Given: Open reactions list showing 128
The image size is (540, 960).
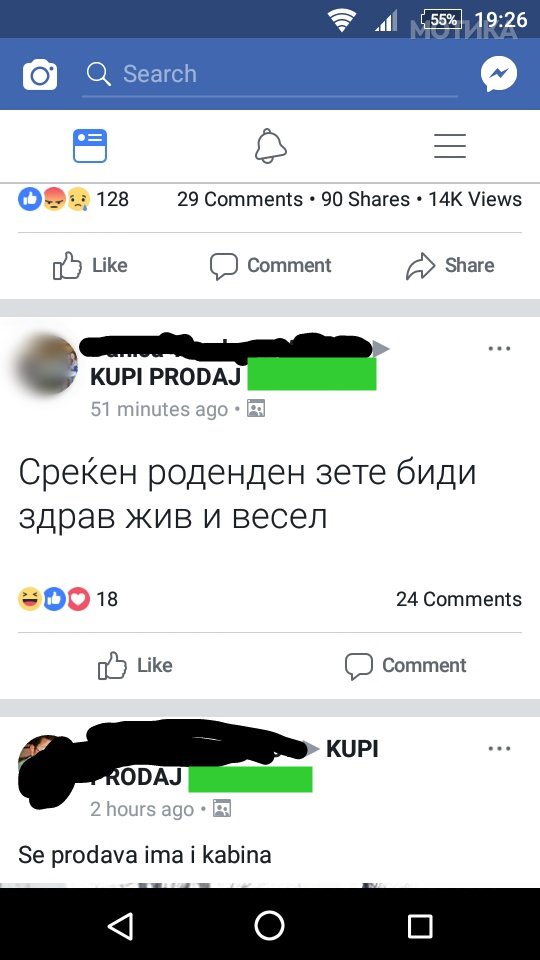Looking at the screenshot, I should click(73, 199).
